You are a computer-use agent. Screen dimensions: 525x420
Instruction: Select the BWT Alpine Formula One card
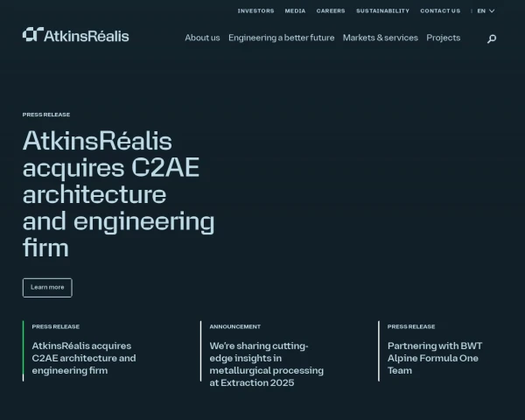(435, 351)
